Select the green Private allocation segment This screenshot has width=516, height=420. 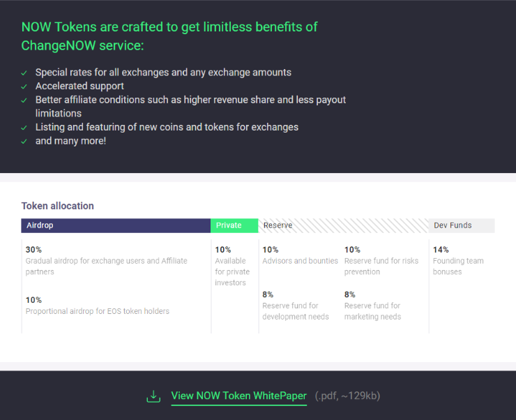point(234,225)
